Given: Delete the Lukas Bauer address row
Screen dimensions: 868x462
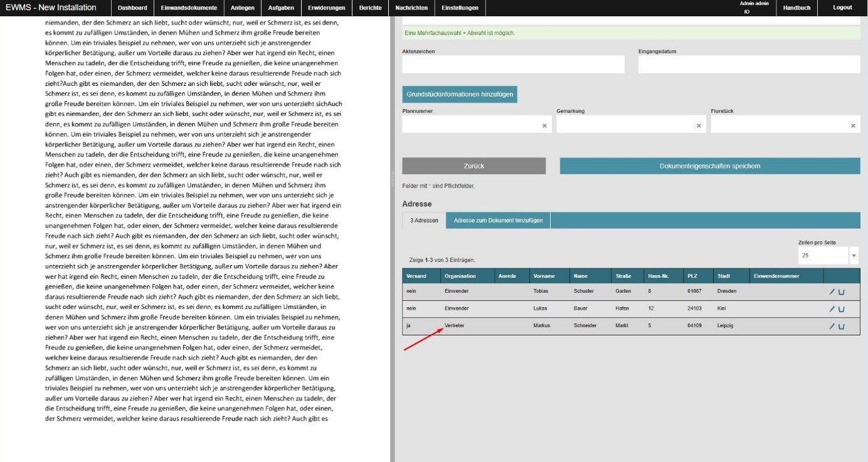Looking at the screenshot, I should click(842, 309).
